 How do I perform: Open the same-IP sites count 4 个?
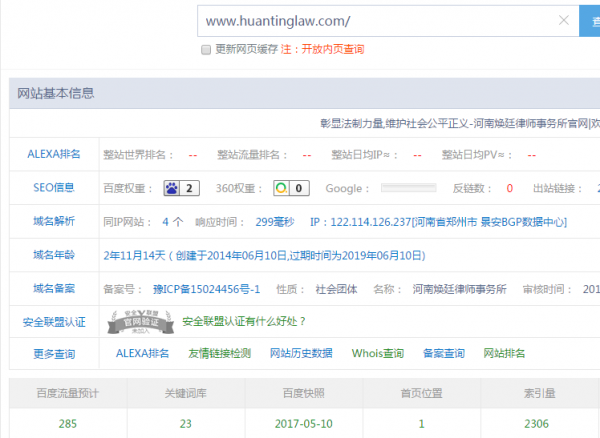click(x=173, y=222)
